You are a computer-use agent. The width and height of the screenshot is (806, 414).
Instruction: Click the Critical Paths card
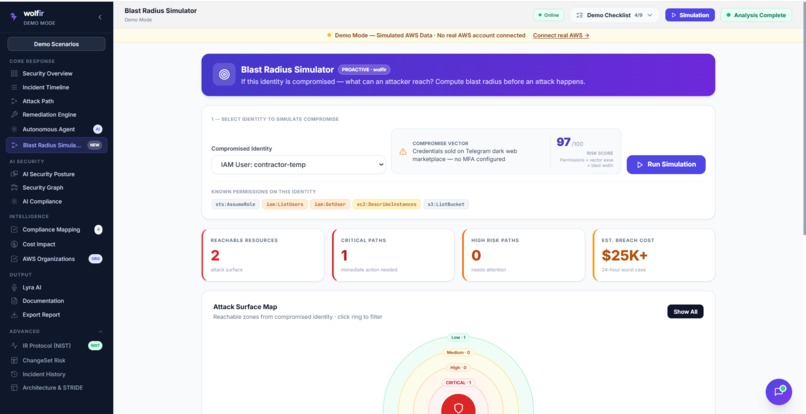393,255
